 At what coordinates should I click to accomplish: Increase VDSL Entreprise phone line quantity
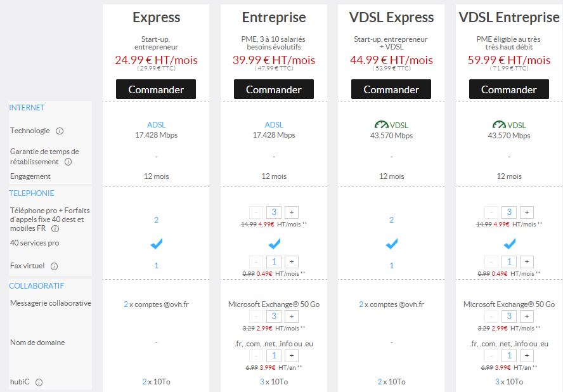pos(527,212)
